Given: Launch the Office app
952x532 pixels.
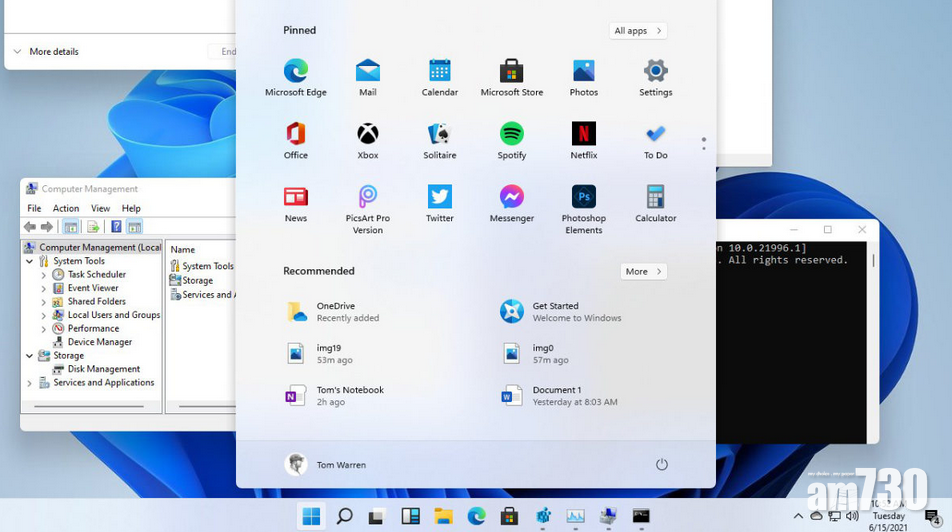Looking at the screenshot, I should (296, 141).
